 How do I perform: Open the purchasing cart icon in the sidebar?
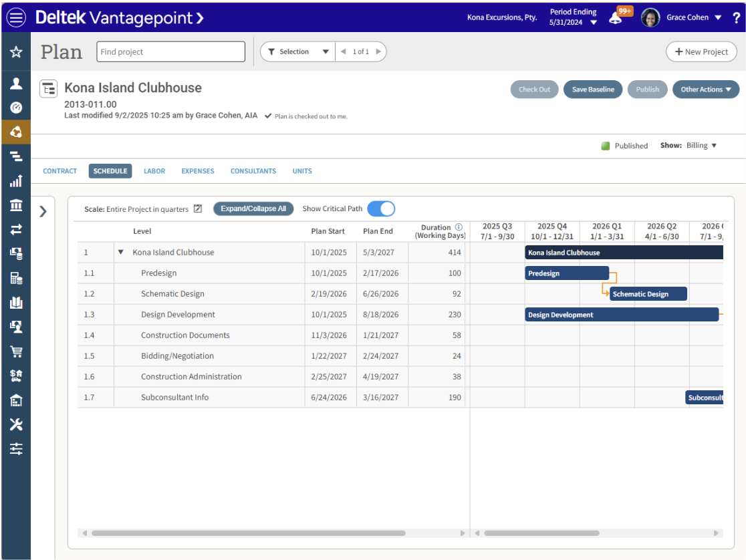coord(15,352)
